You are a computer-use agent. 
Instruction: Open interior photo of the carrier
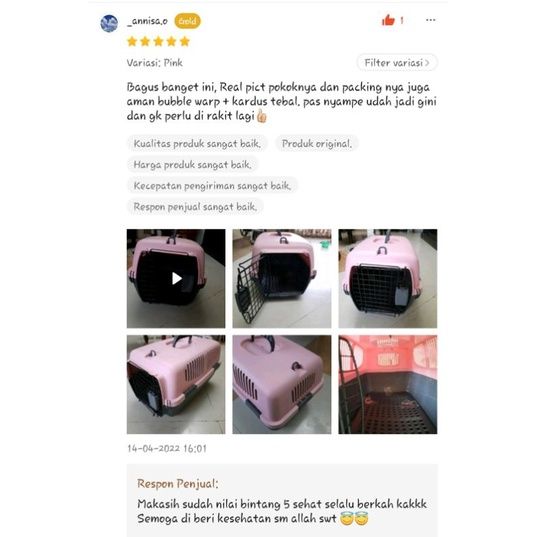(388, 384)
